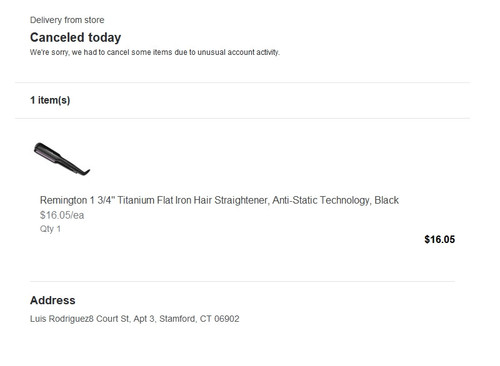Click the unusual account activity cancellation message
Viewport: 500px width, 366px height.
pos(155,52)
